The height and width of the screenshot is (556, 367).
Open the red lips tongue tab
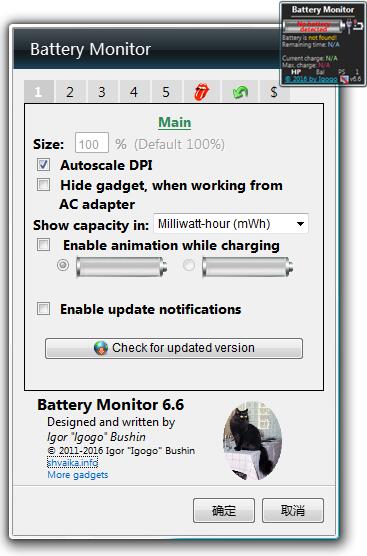202,92
